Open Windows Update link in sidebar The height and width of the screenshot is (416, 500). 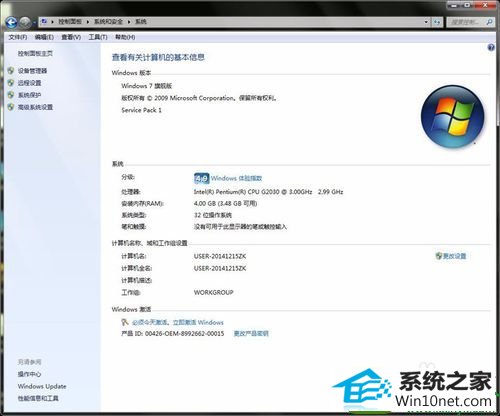coord(42,386)
